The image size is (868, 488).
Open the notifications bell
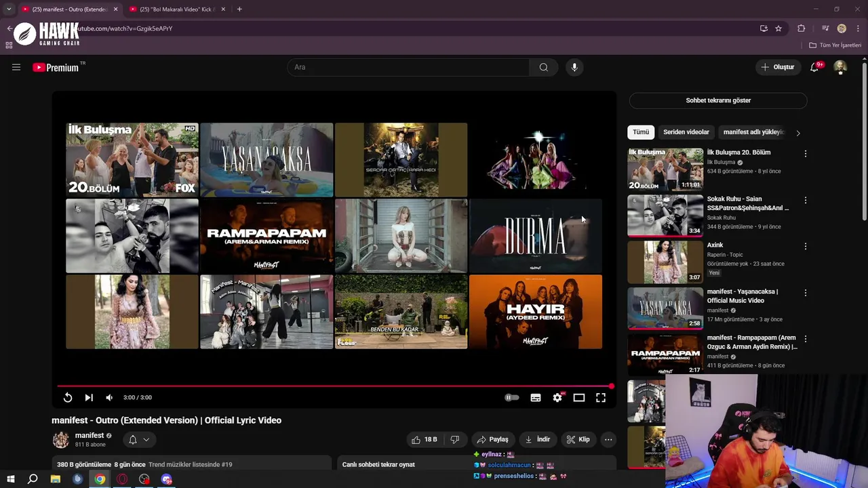click(814, 67)
